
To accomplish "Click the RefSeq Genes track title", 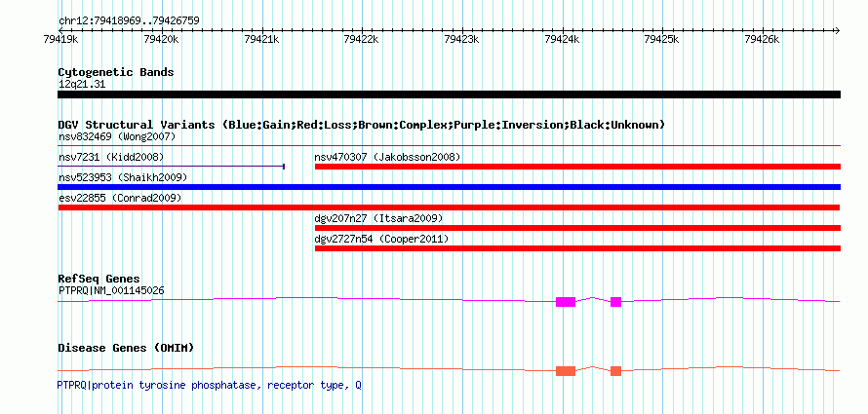I will point(99,279).
